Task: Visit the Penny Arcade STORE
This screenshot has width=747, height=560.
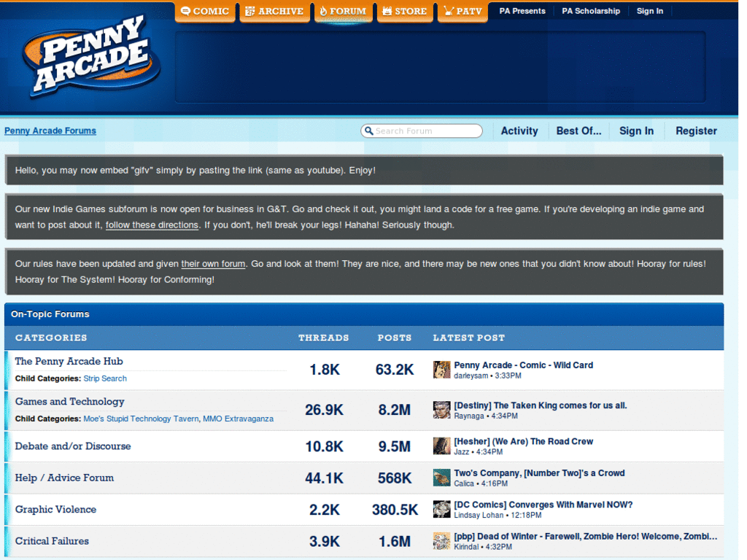Action: [x=405, y=11]
